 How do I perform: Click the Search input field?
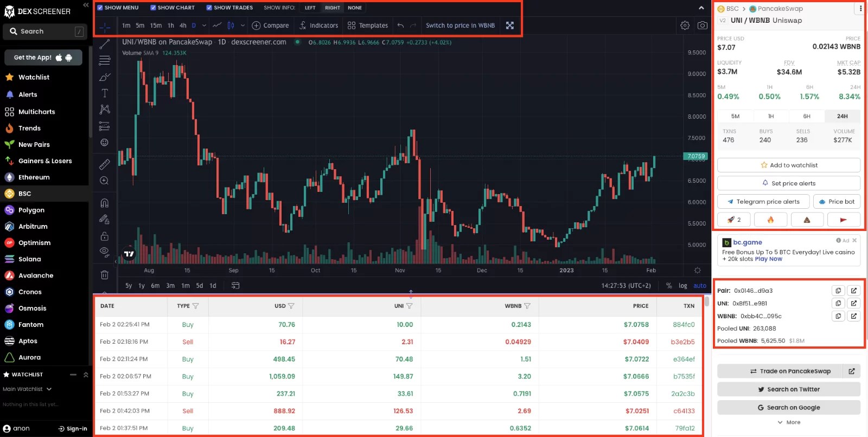coord(44,31)
